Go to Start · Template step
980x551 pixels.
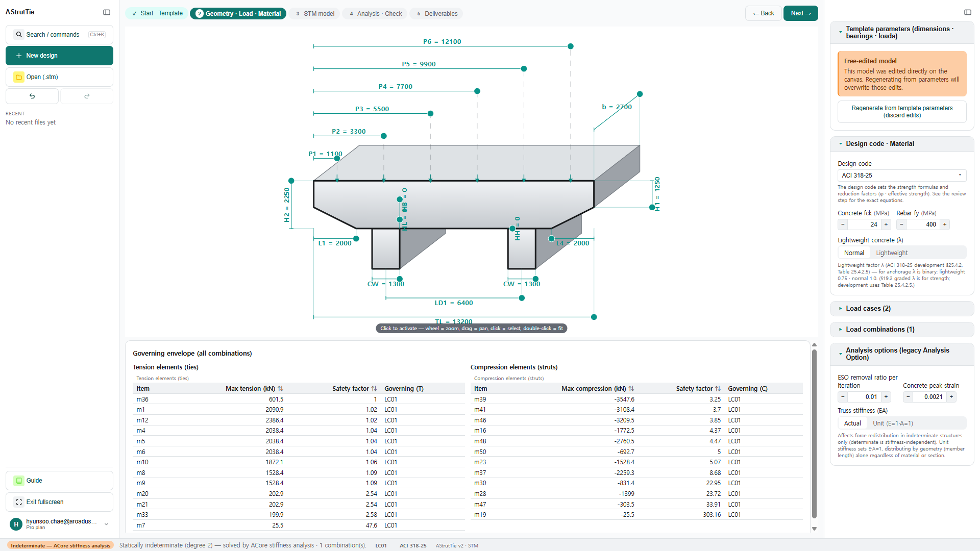tap(157, 14)
